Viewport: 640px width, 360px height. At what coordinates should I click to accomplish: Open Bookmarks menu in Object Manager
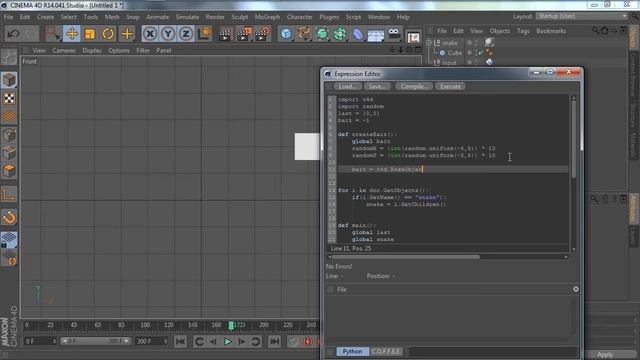pos(551,31)
